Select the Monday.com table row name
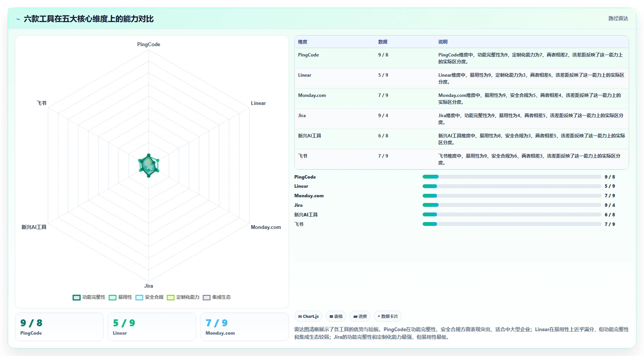644x356 pixels. (312, 95)
